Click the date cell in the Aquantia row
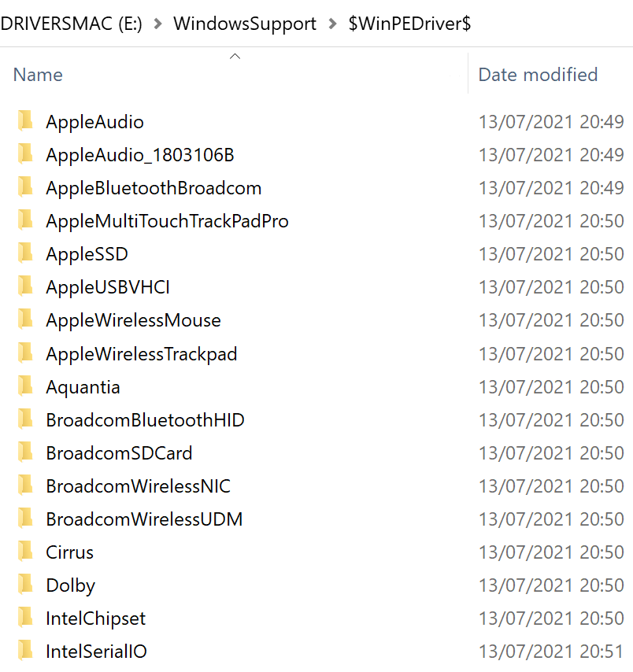633x672 pixels. pos(551,387)
